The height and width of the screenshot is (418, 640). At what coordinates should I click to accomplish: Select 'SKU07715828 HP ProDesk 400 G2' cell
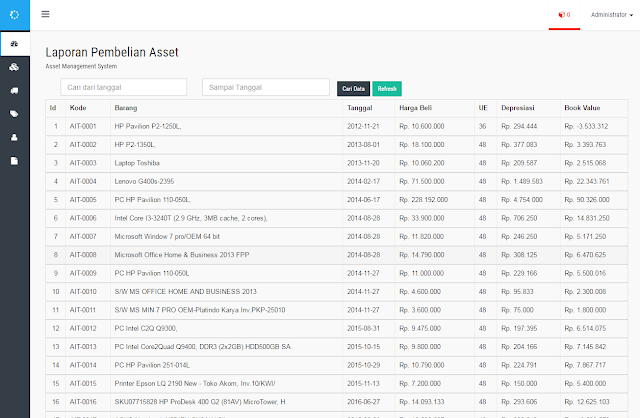click(227, 402)
